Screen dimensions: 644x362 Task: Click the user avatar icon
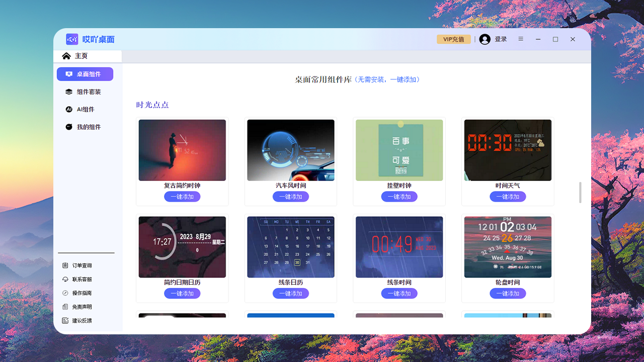(485, 39)
